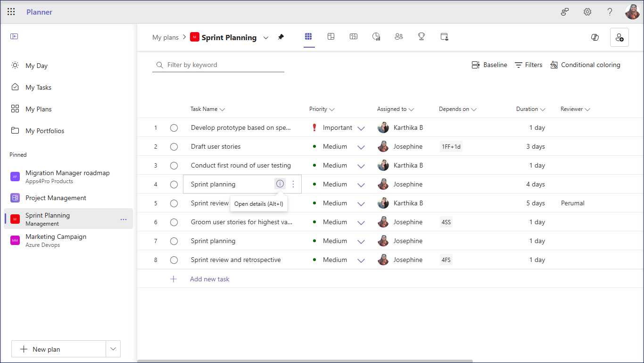This screenshot has height=363, width=644.
Task: Expand the Priority dropdown for 'Sprint planning'
Action: (x=361, y=184)
